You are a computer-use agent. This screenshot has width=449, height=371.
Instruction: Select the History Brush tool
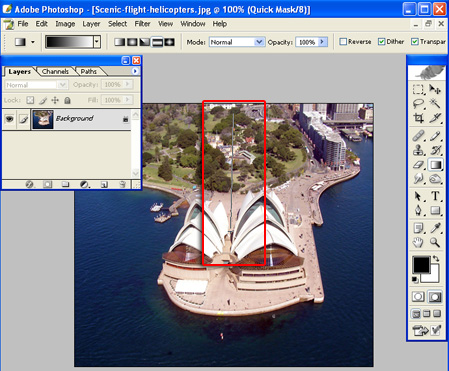tap(435, 150)
